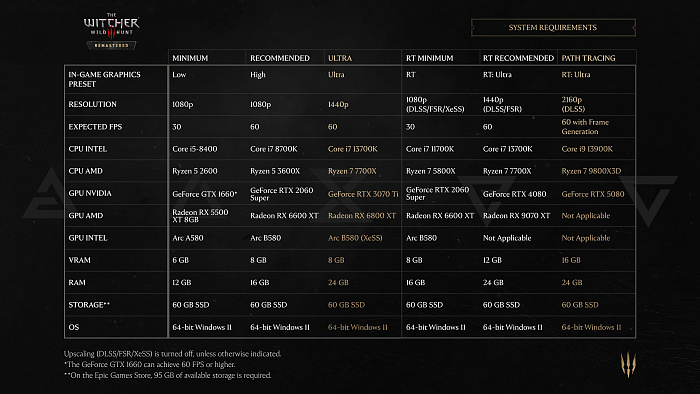The width and height of the screenshot is (700, 394).
Task: Click the Storage row label
Action: click(89, 305)
